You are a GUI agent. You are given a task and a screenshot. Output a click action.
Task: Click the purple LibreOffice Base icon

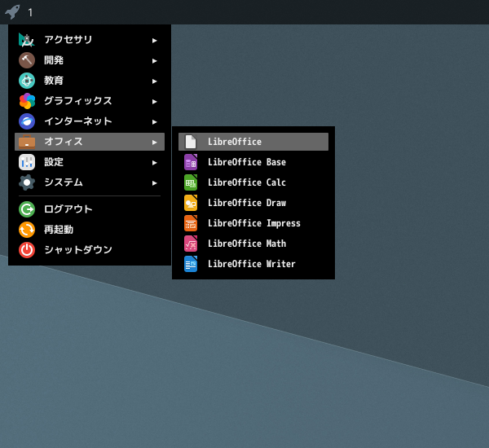191,162
